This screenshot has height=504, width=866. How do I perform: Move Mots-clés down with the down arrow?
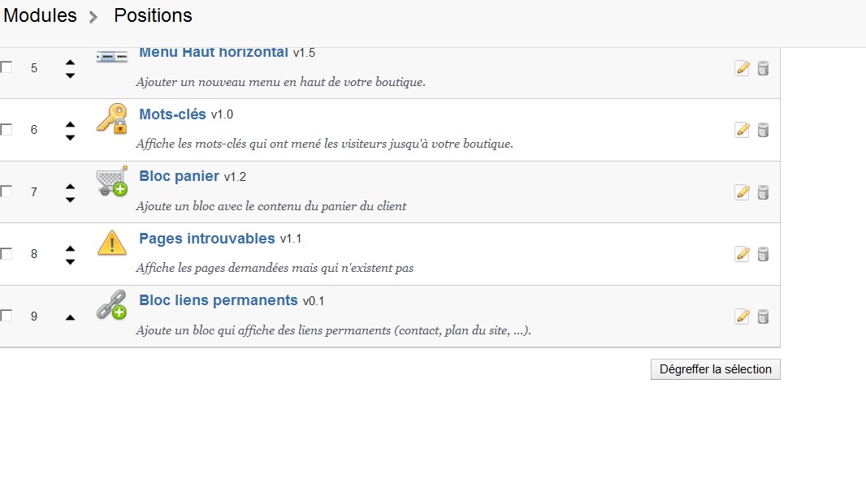coord(70,138)
